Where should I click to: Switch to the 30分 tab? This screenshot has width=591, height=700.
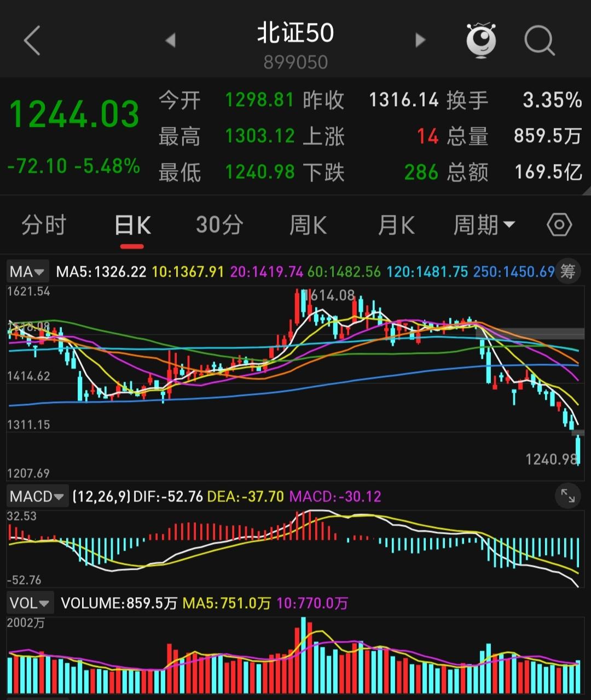click(x=219, y=225)
